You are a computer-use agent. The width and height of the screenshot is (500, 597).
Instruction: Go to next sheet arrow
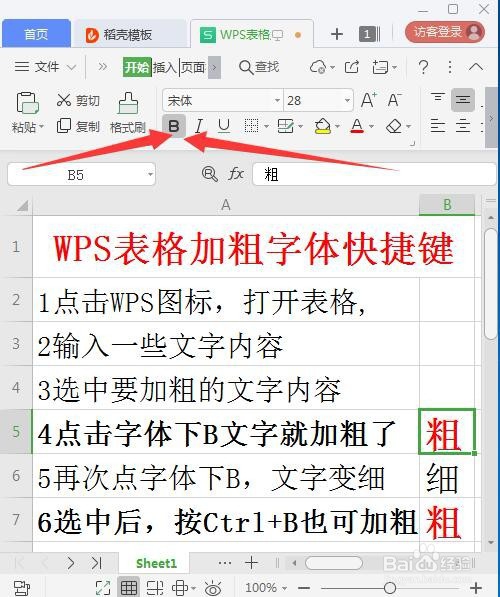(71, 563)
